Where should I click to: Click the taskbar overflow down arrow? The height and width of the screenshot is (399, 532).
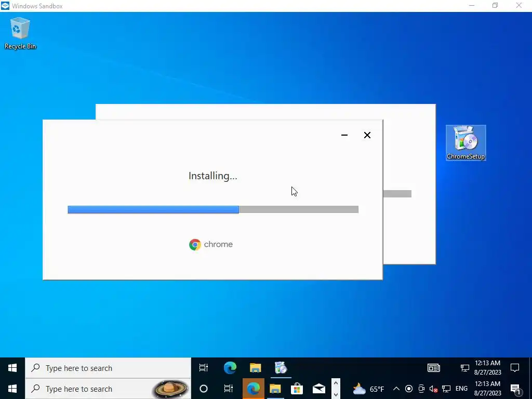click(336, 395)
